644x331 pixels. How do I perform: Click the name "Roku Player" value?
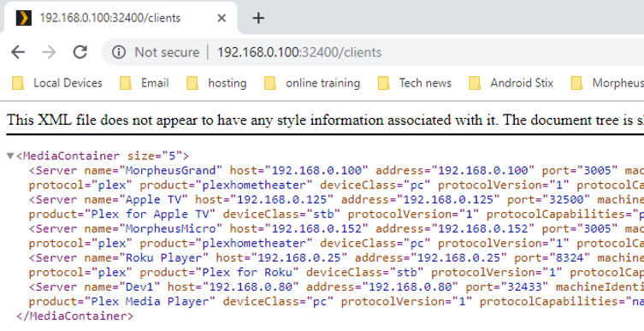pyautogui.click(x=163, y=258)
